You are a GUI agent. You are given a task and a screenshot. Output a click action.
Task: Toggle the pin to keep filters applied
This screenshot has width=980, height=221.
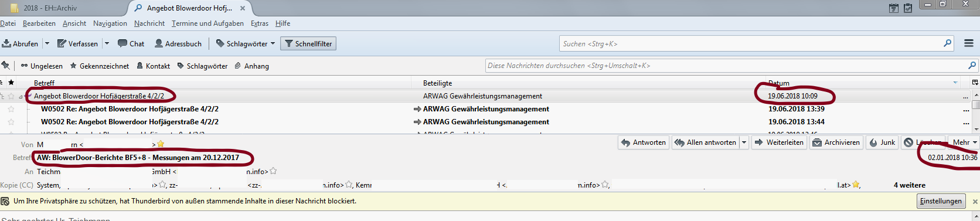tap(5, 66)
